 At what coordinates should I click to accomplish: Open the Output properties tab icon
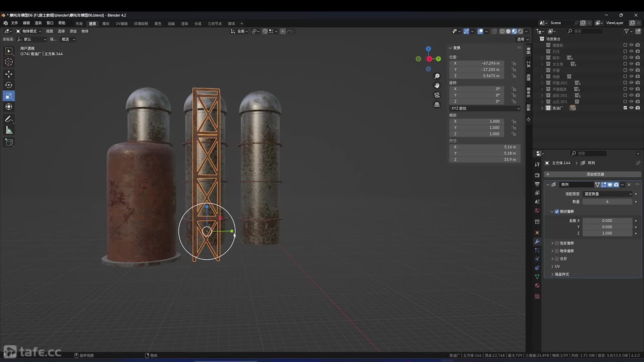coord(537,184)
